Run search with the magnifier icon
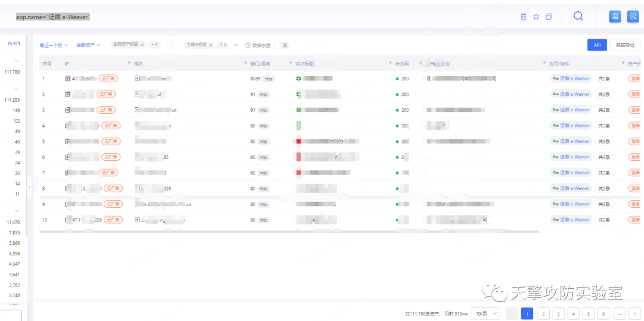644x321 pixels. click(x=578, y=16)
